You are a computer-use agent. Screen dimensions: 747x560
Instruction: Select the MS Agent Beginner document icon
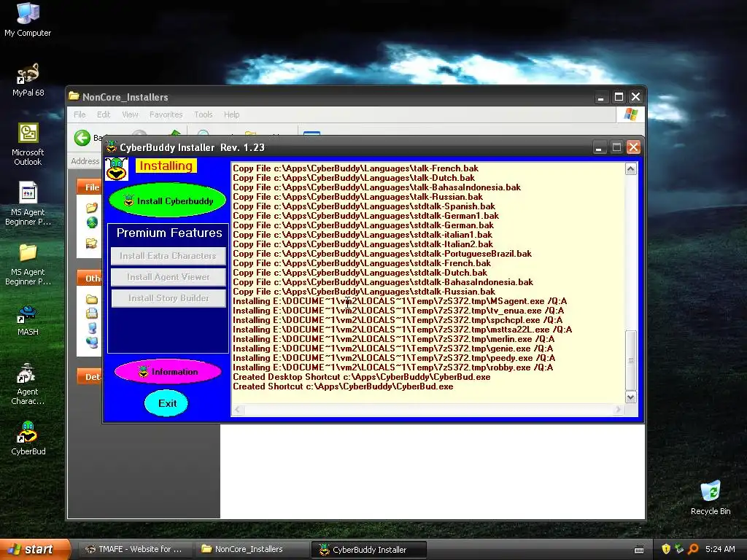pyautogui.click(x=28, y=204)
